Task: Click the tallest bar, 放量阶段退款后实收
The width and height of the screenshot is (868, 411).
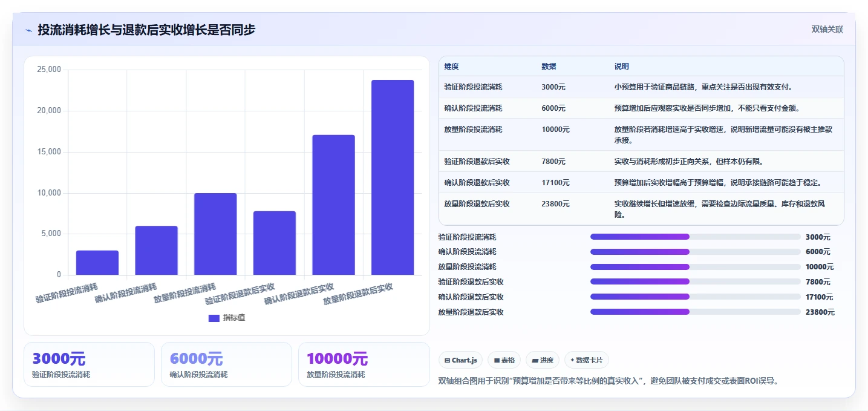Action: tap(393, 177)
